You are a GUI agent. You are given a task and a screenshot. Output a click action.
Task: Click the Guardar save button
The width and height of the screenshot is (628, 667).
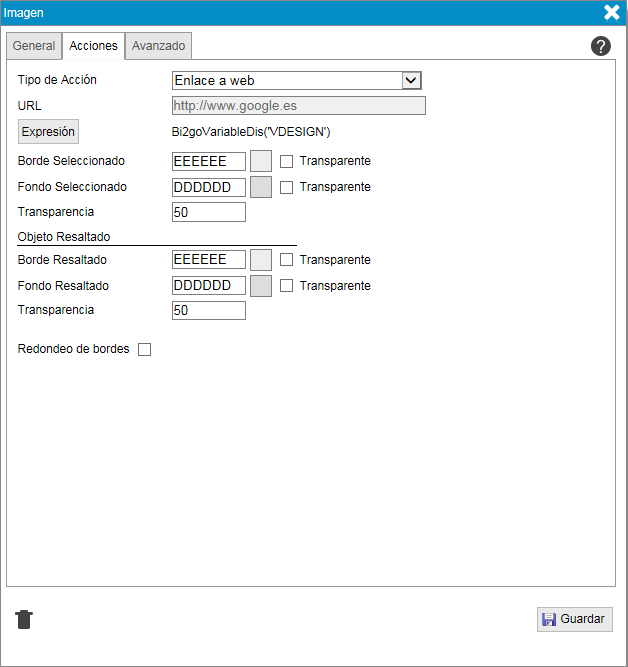coord(574,619)
